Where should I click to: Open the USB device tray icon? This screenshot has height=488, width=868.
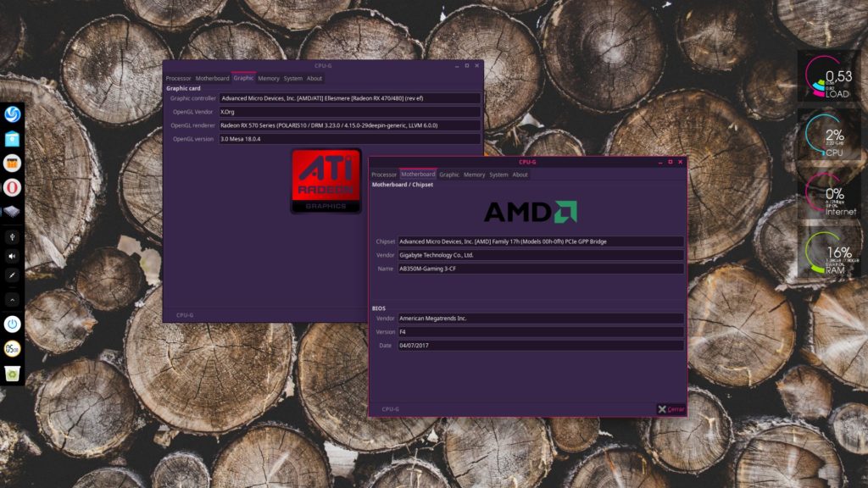coord(13,236)
